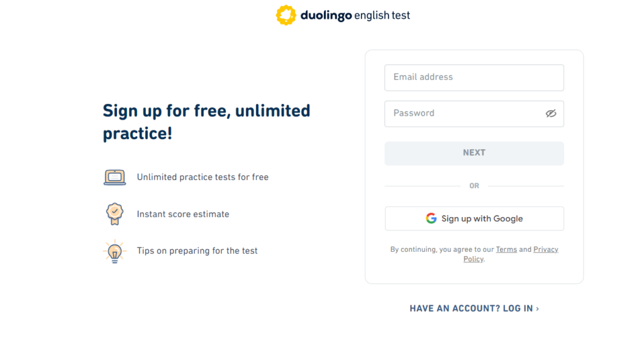Click the lightbulb tips icon
The width and height of the screenshot is (644, 350).
(114, 251)
